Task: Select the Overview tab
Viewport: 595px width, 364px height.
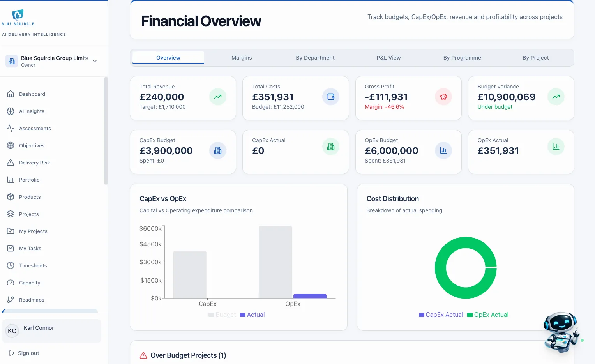Action: point(168,58)
